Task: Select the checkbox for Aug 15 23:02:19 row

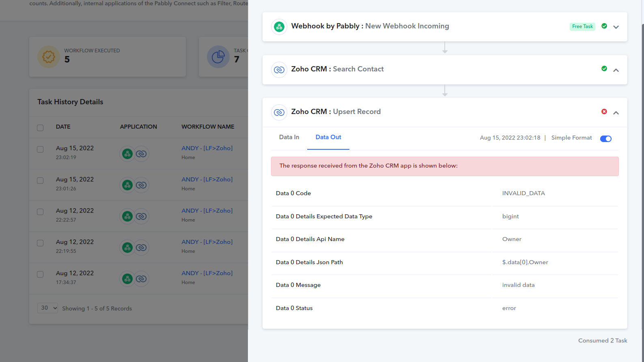Action: click(x=40, y=149)
